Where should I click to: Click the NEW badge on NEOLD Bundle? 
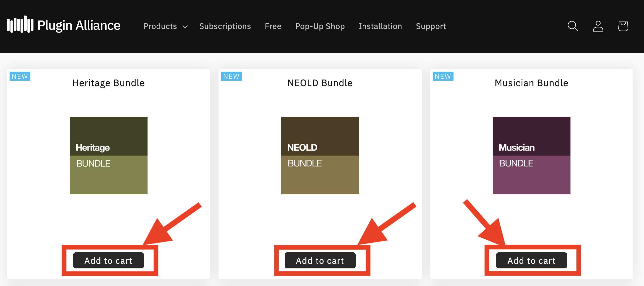point(231,76)
